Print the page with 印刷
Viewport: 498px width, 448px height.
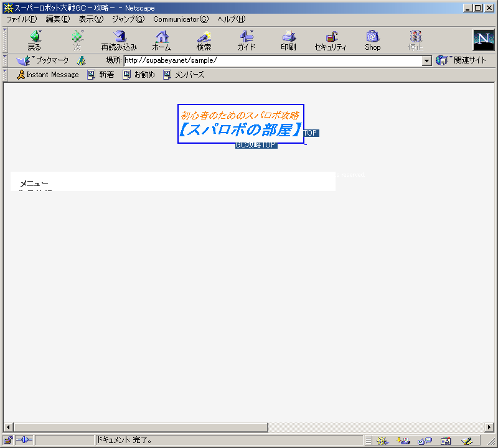click(x=288, y=40)
